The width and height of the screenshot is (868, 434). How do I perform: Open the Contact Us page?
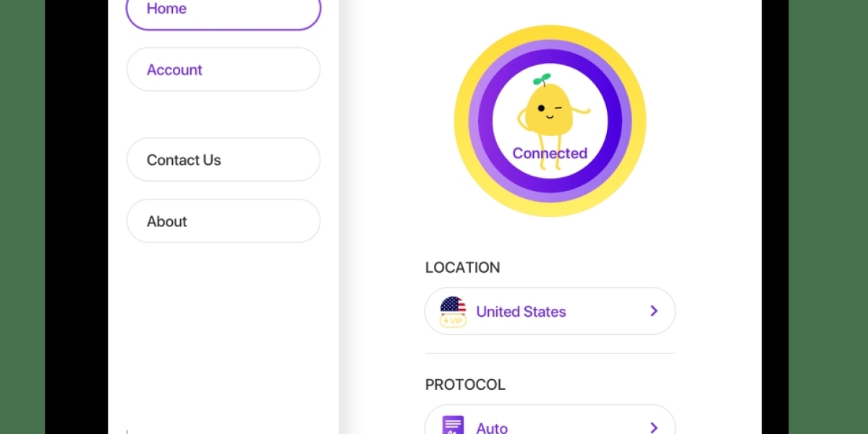223,160
